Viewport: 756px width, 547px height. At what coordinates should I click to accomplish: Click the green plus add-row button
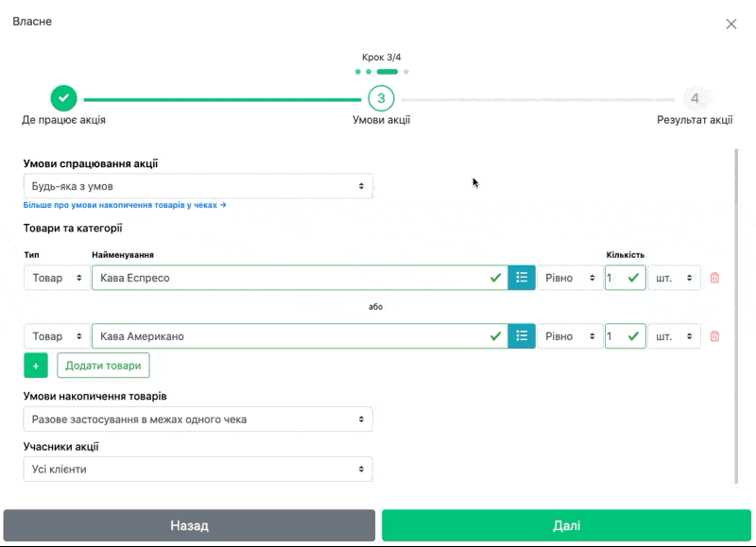pos(36,366)
